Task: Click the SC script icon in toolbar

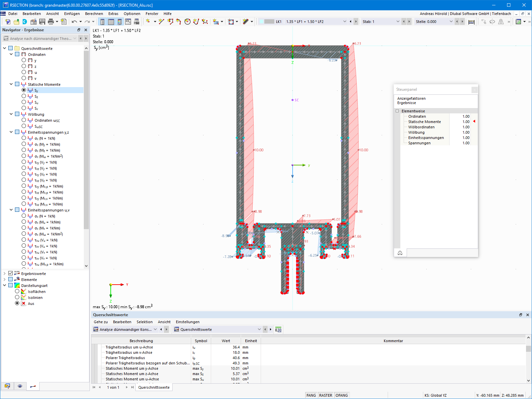Action: (x=137, y=22)
